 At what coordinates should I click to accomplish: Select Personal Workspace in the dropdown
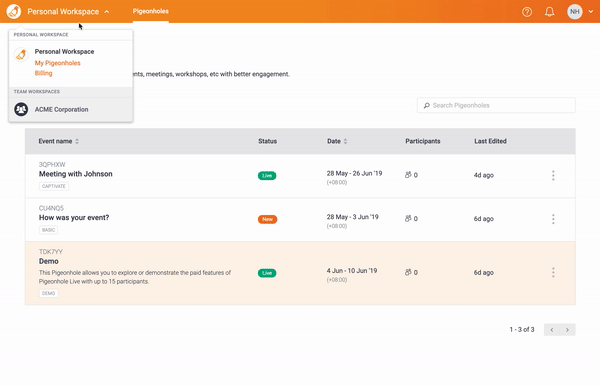tap(64, 52)
